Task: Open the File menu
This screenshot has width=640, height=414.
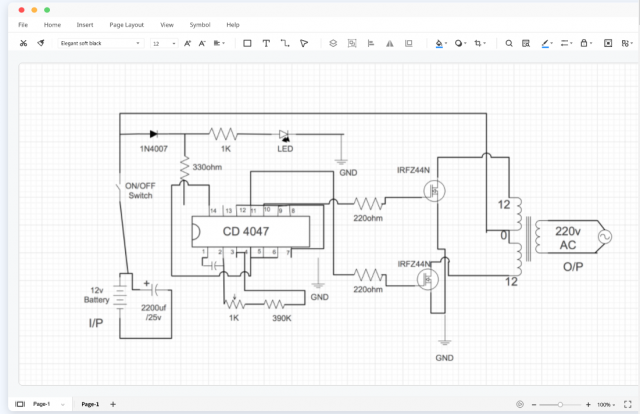Action: [23, 24]
